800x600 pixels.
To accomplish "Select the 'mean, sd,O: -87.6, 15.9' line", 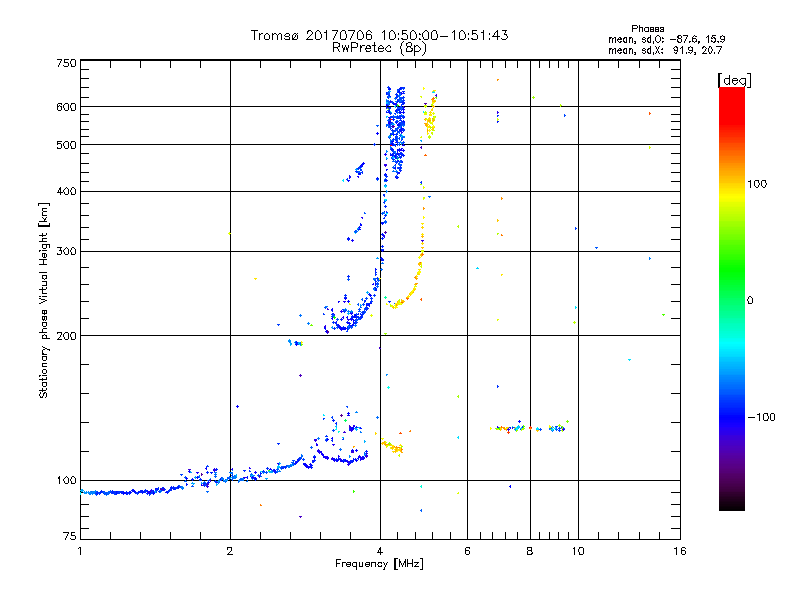I will click(666, 40).
